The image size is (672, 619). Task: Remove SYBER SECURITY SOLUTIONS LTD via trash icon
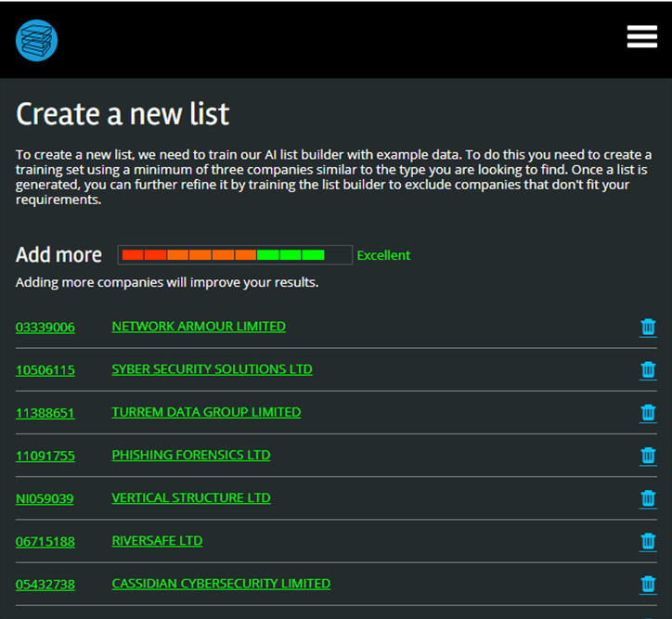pyautogui.click(x=648, y=369)
